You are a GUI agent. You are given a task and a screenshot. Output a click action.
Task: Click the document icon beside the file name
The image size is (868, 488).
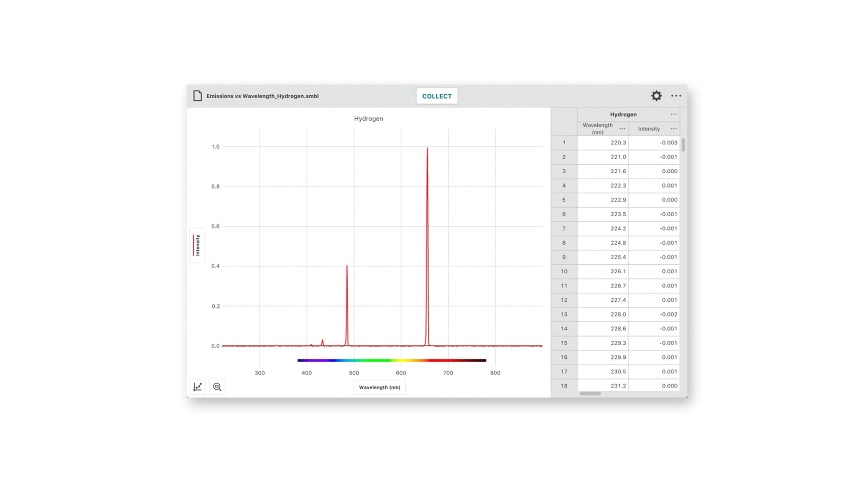pyautogui.click(x=197, y=96)
